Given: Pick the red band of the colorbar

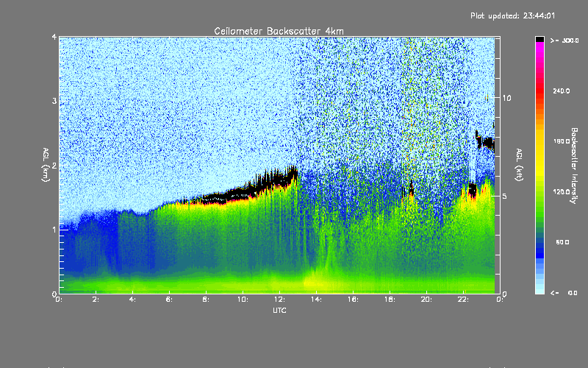Looking at the screenshot, I should pos(539,90).
